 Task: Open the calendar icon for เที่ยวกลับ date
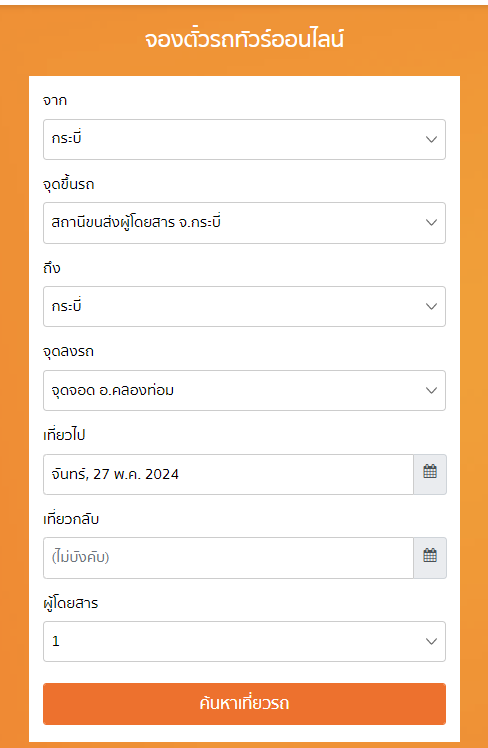coord(430,558)
